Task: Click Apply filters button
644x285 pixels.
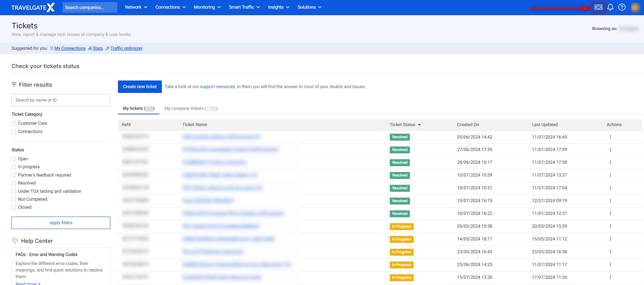Action: coord(61,223)
